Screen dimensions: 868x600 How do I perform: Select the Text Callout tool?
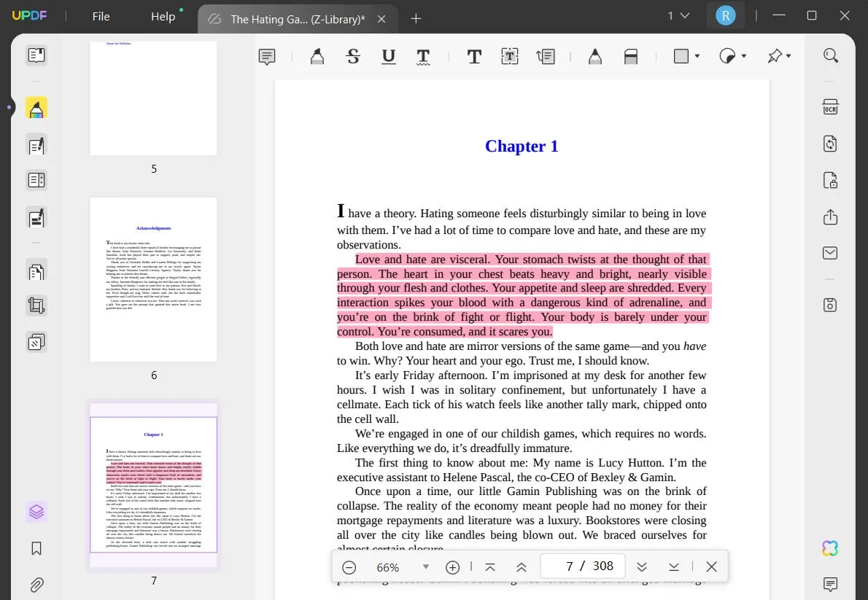point(546,56)
